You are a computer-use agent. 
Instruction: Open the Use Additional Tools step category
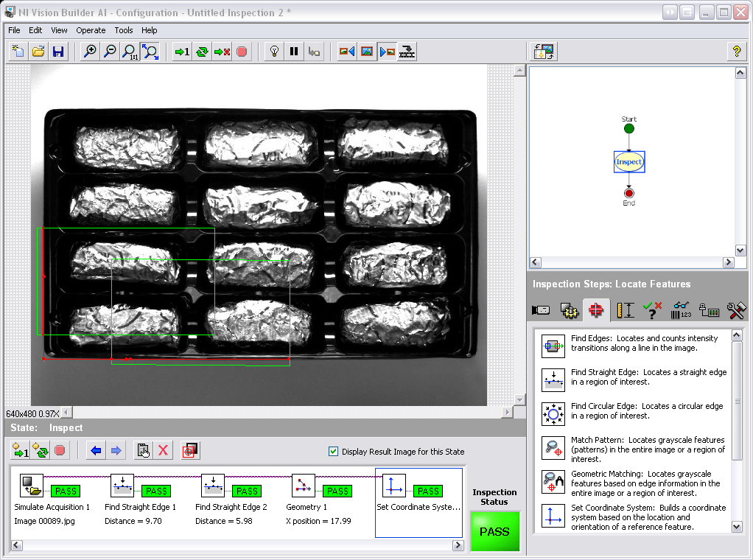click(736, 309)
